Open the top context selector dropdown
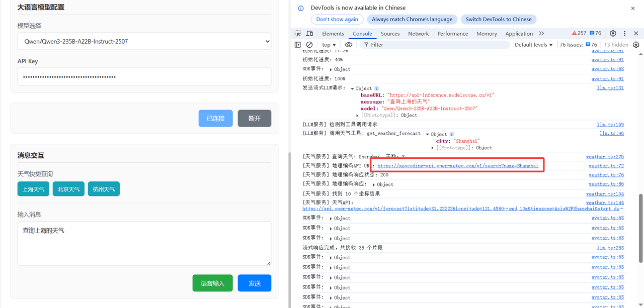The image size is (644, 308). [x=329, y=45]
